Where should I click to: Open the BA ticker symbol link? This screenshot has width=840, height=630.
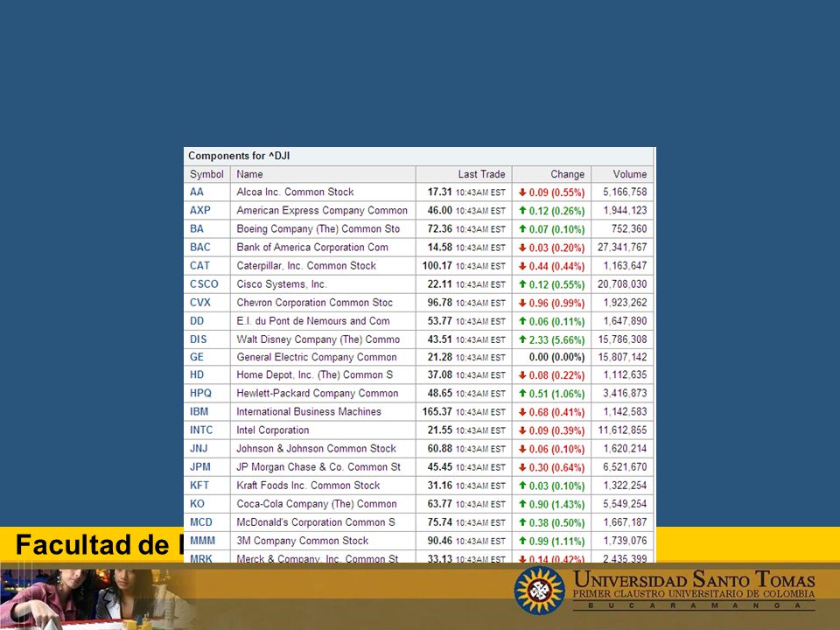tap(197, 228)
